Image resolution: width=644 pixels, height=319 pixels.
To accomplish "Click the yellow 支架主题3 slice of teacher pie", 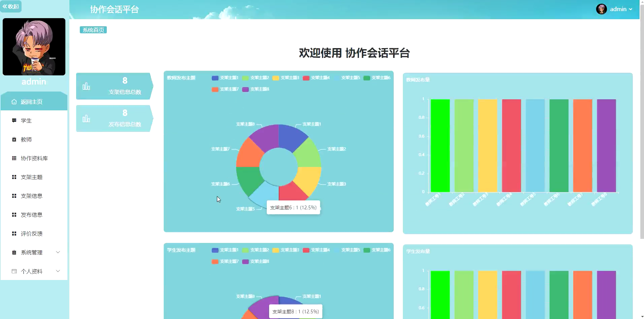I will 308,179.
